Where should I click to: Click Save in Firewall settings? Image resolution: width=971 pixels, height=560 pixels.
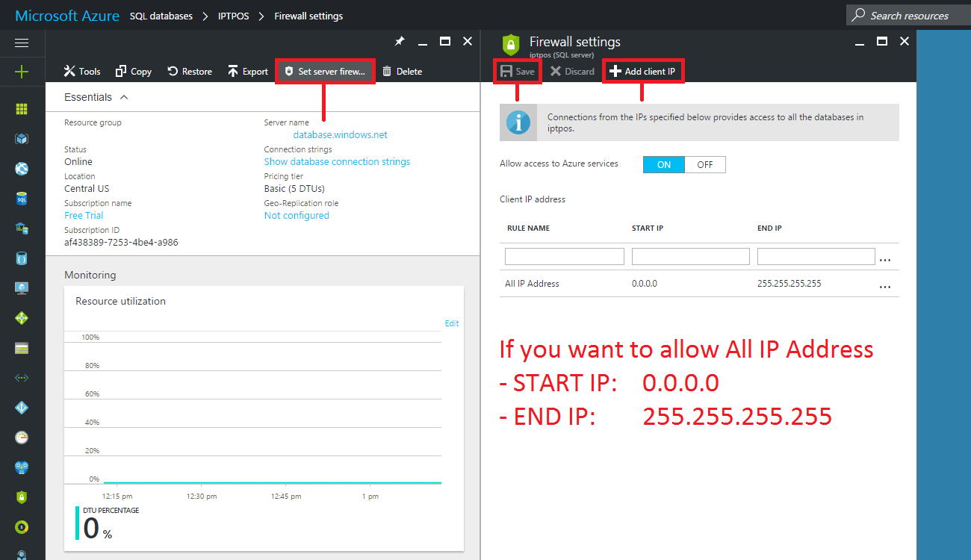pos(518,72)
